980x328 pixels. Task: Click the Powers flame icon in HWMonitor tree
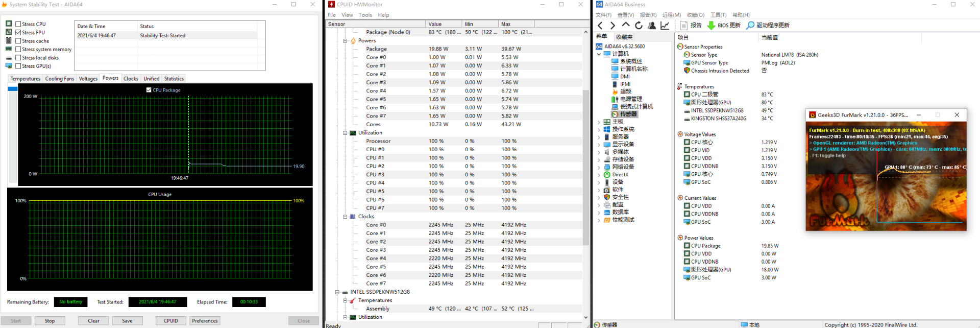[x=353, y=40]
